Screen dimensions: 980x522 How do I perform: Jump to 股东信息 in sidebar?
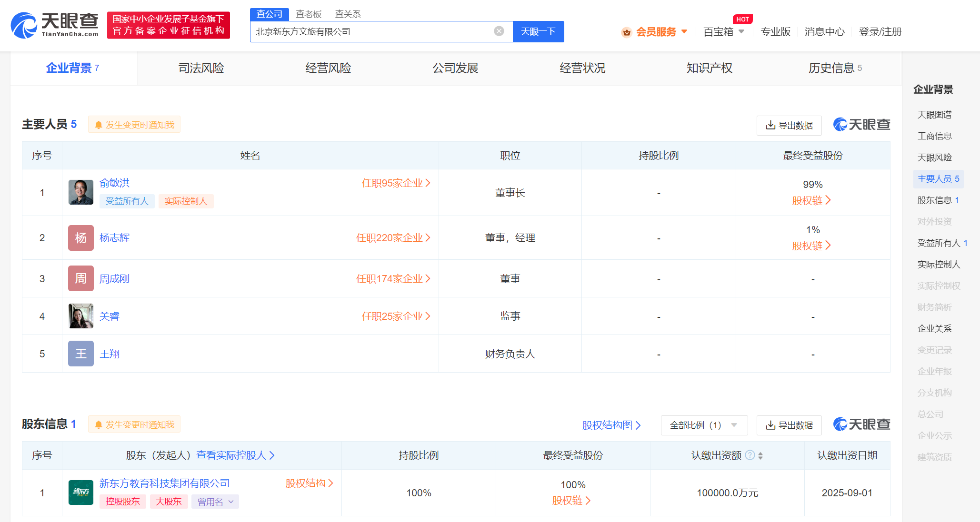938,200
